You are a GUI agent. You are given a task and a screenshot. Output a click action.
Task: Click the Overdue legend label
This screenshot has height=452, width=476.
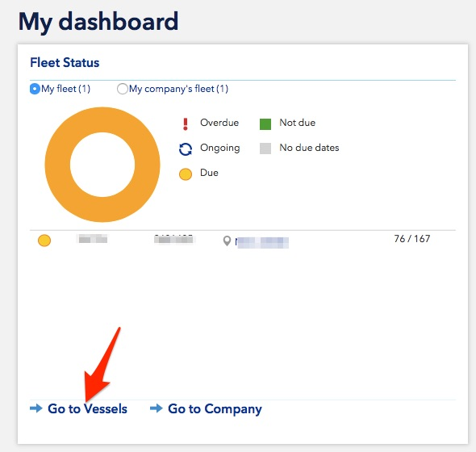click(x=219, y=123)
